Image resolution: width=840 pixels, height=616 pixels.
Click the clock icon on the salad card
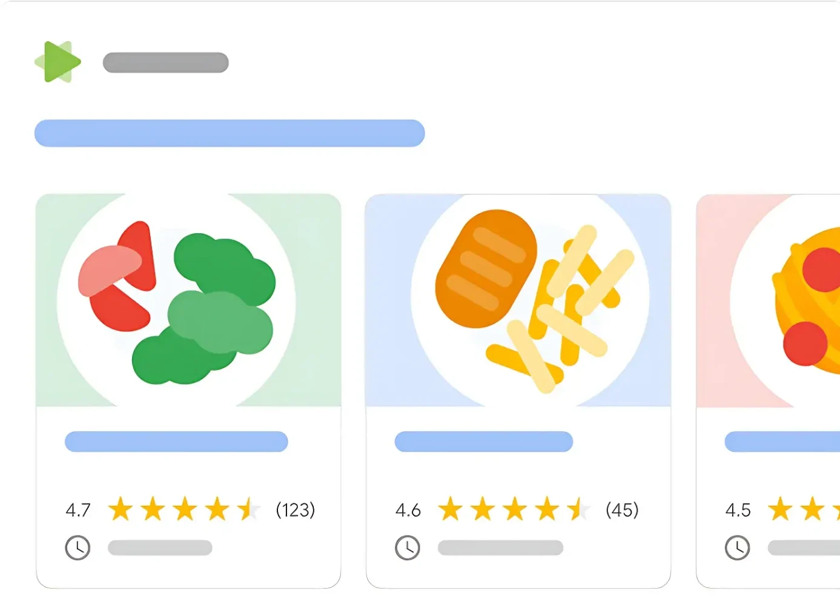click(x=78, y=548)
